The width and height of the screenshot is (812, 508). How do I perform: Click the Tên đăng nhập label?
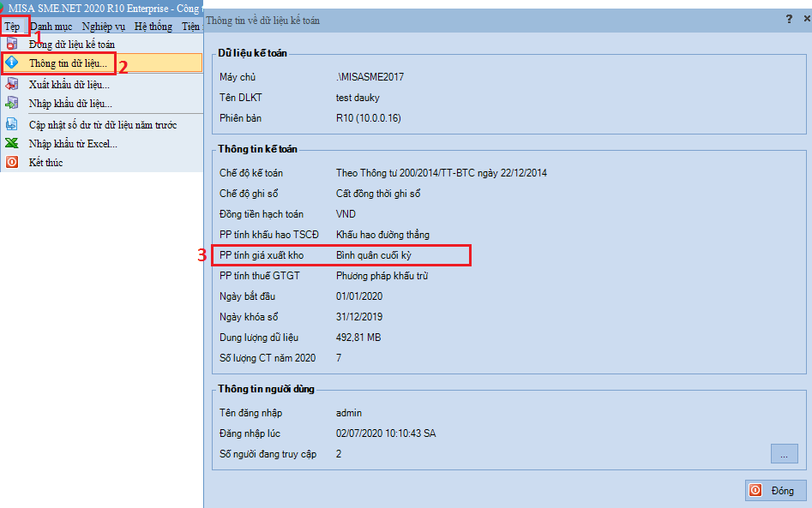coord(250,413)
